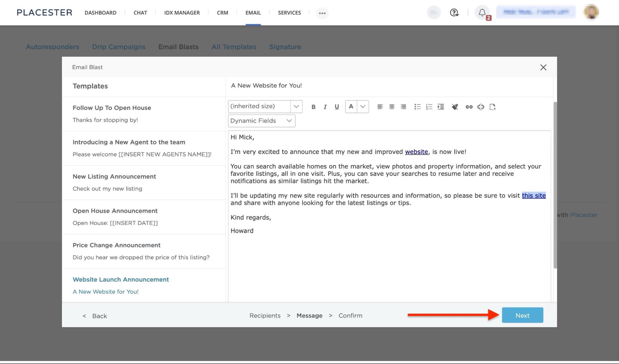This screenshot has width=619, height=364.
Task: Insert a numbered list
Action: [429, 107]
